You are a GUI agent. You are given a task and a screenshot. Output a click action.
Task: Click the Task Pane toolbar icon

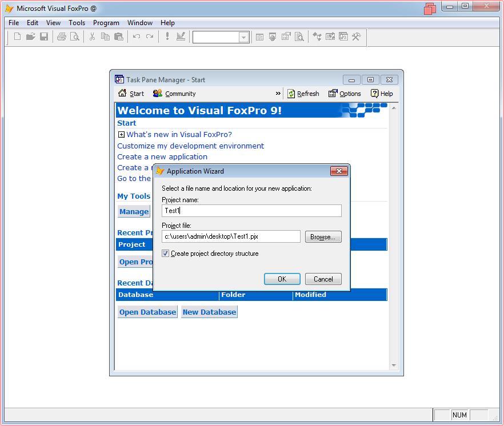[x=343, y=37]
